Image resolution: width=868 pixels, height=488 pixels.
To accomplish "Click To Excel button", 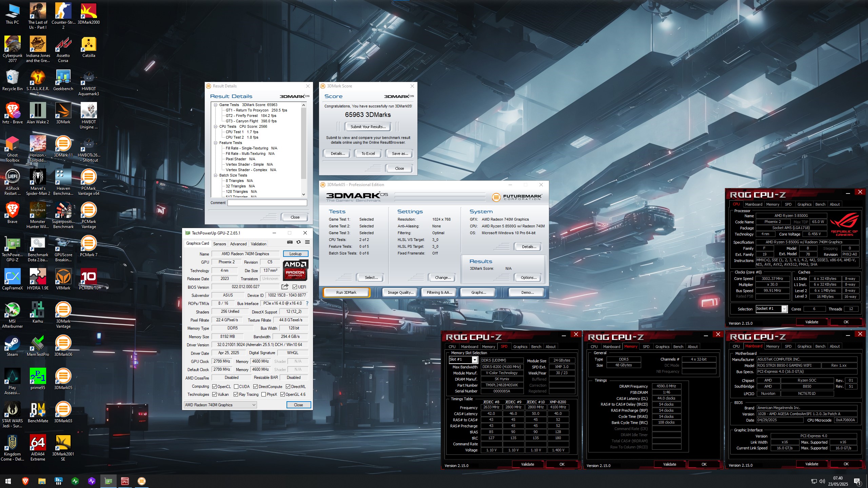I will [368, 154].
